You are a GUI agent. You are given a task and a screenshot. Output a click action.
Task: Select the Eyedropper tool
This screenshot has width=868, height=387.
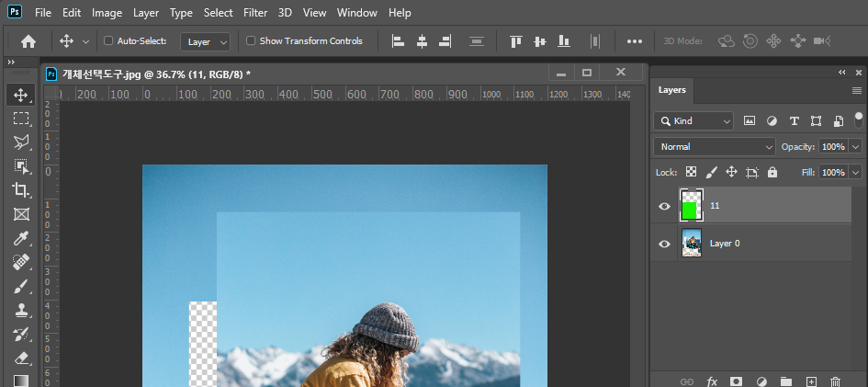(21, 238)
